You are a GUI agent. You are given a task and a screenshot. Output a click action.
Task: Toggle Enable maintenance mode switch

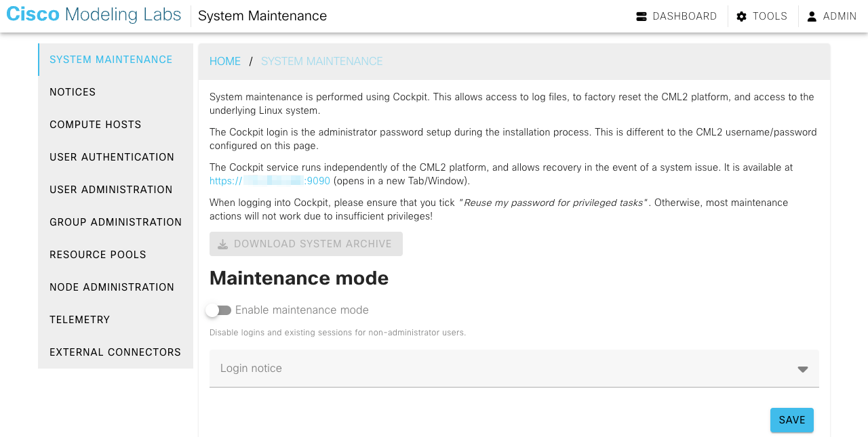[218, 310]
